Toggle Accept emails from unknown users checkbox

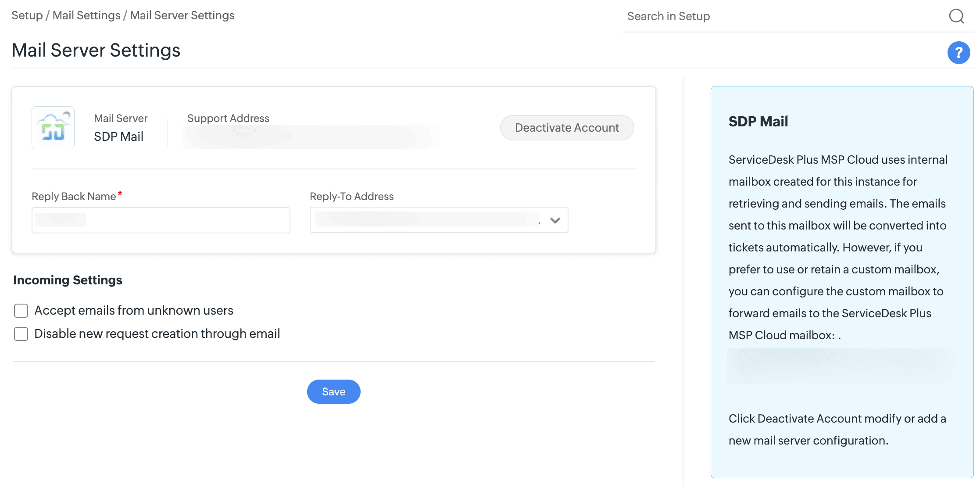21,311
